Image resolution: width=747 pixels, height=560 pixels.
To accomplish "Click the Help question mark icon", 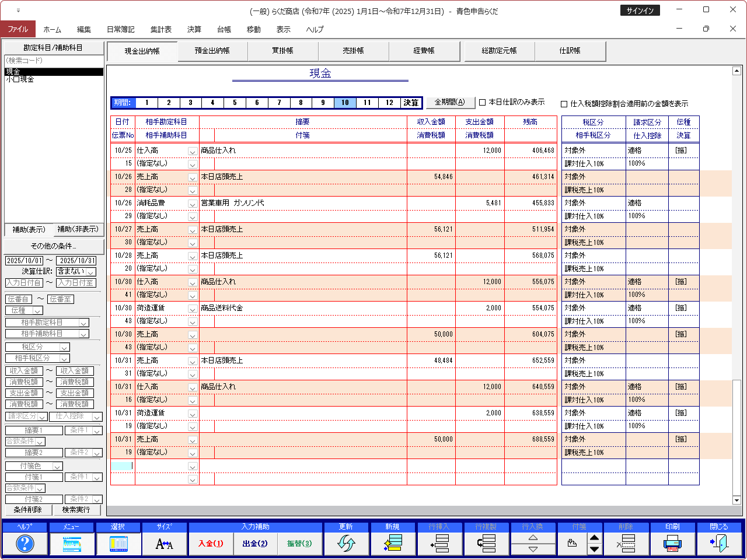I will point(25,544).
